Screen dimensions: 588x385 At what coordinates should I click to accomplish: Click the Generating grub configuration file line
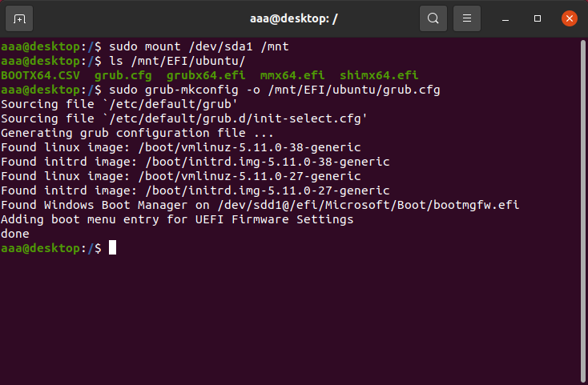coord(137,133)
